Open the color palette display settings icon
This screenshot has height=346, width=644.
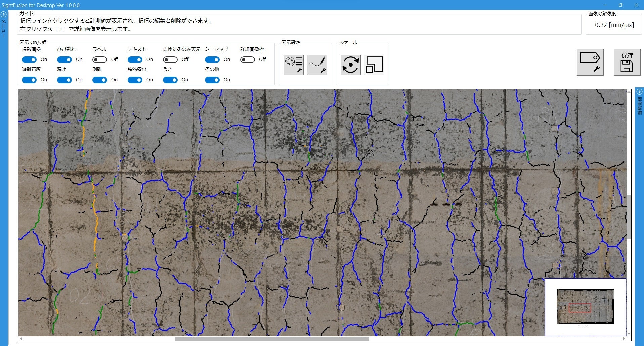294,65
